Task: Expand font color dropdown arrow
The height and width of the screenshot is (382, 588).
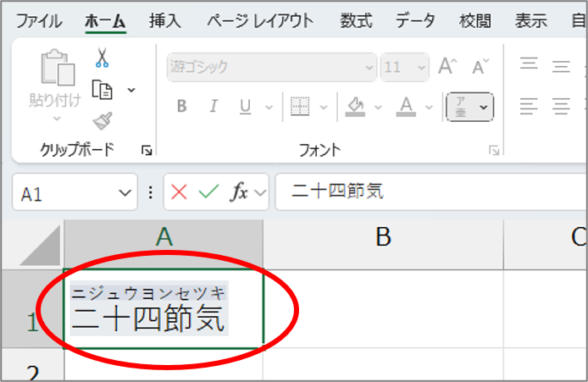Action: coord(429,108)
